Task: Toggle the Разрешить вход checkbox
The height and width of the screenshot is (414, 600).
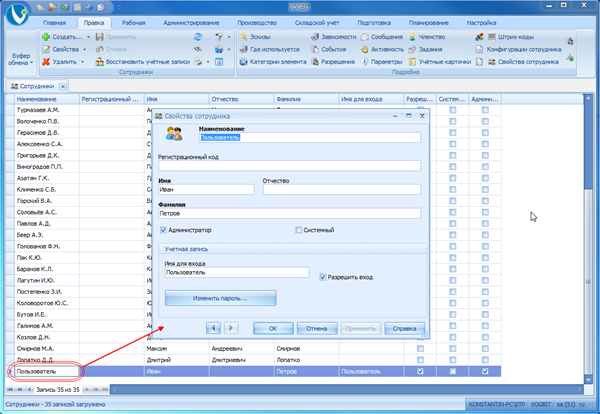Action: tap(322, 276)
